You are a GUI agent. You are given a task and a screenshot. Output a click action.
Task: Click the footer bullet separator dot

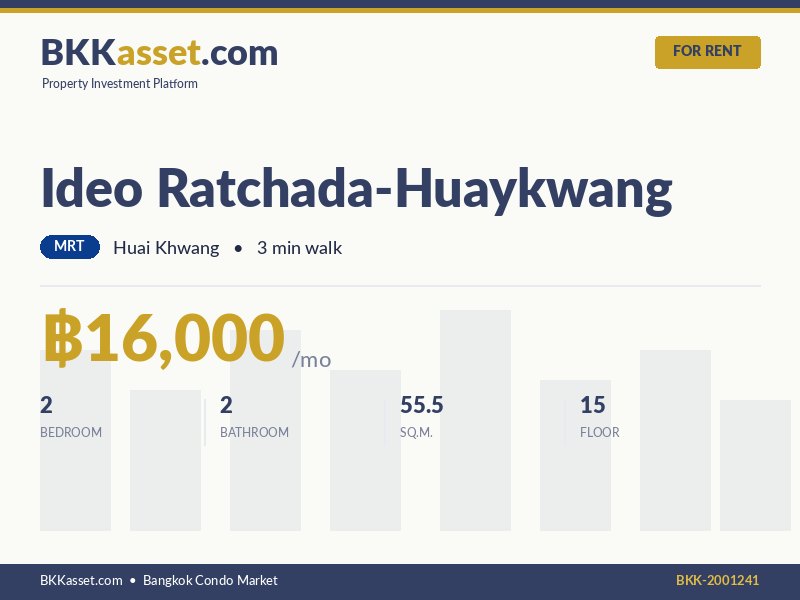tap(133, 580)
